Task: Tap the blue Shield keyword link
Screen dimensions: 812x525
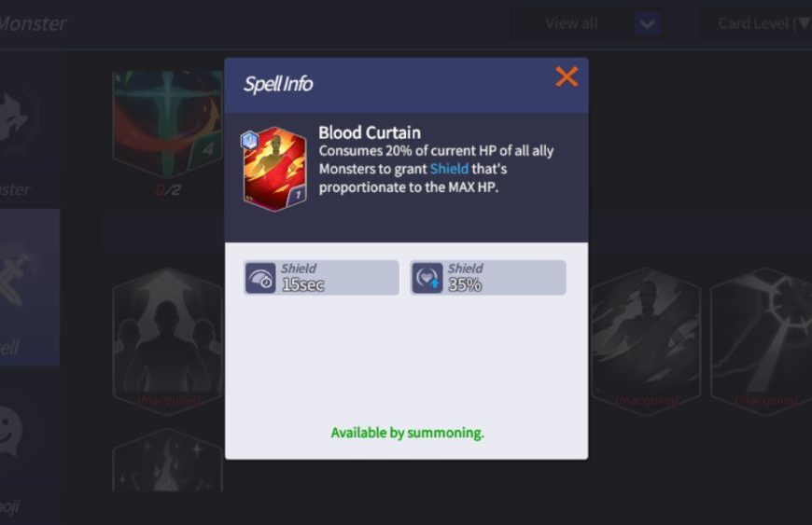Action: tap(449, 169)
